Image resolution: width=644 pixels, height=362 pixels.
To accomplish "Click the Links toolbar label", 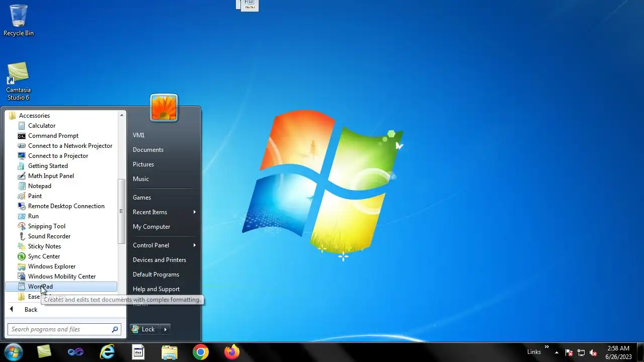I will [534, 352].
